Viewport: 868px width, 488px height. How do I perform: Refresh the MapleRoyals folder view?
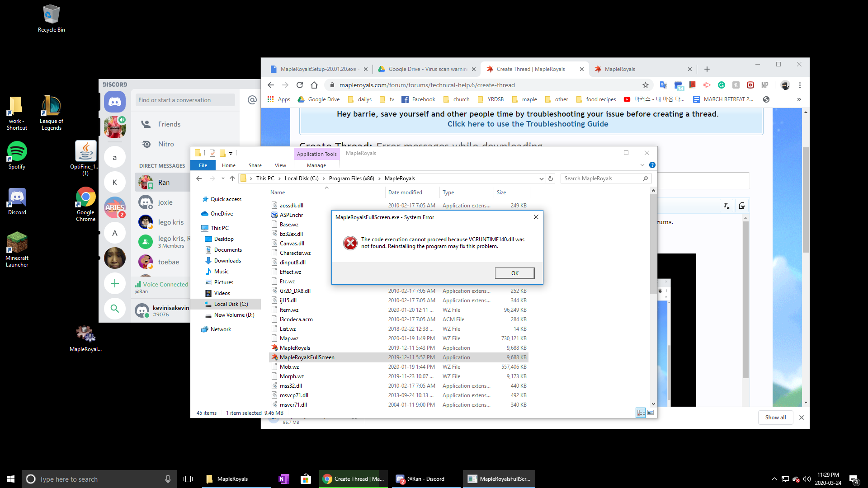click(551, 178)
